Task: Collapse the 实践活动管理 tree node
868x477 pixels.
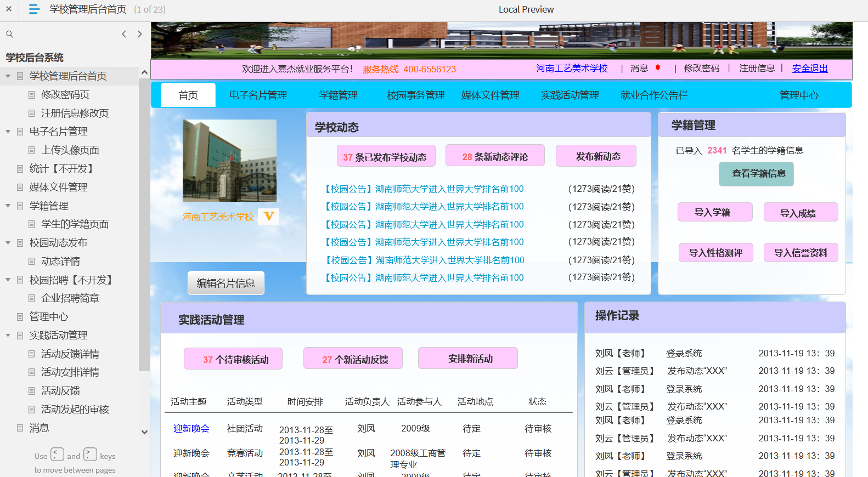Action: pyautogui.click(x=8, y=336)
